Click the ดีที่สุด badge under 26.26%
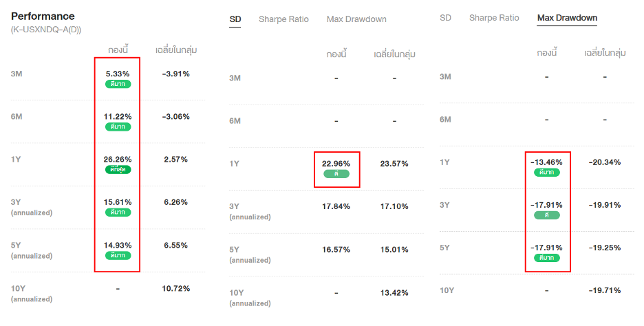Viewport: 644px width, 326px height. 118,169
